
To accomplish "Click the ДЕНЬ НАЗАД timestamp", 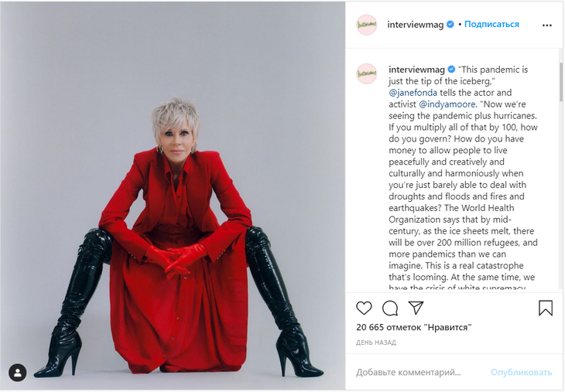I will coord(376,343).
